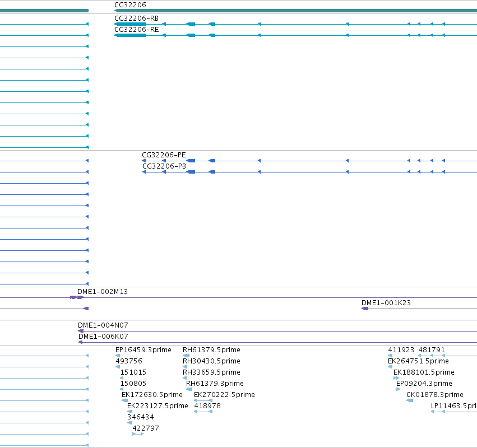Viewport: 477px width, 448px height.
Task: Select the CG32206 gene label
Action: tap(130, 5)
